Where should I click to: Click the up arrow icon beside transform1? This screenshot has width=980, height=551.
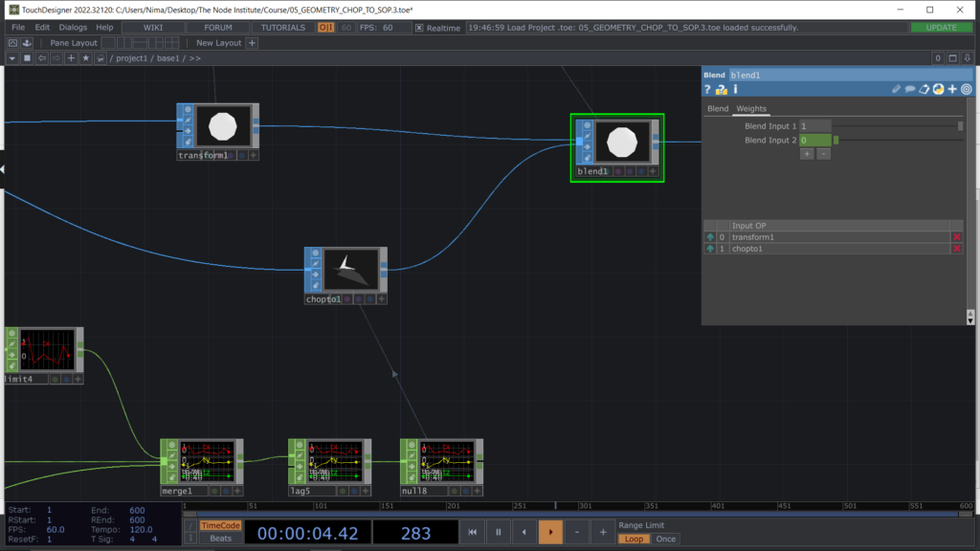710,237
